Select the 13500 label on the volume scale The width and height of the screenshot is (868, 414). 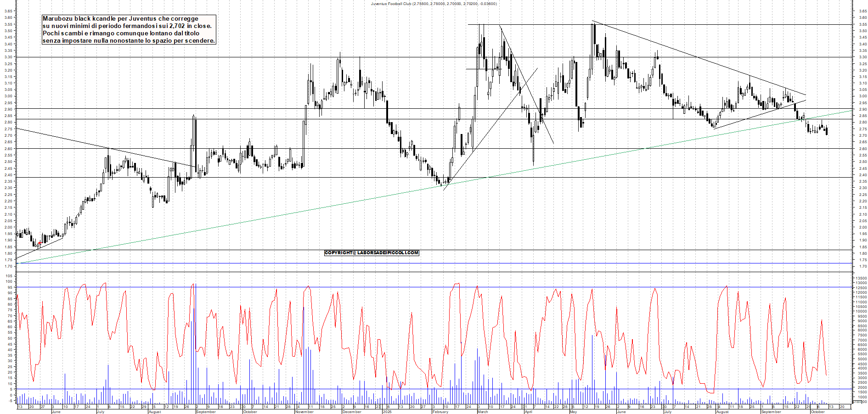pos(860,278)
